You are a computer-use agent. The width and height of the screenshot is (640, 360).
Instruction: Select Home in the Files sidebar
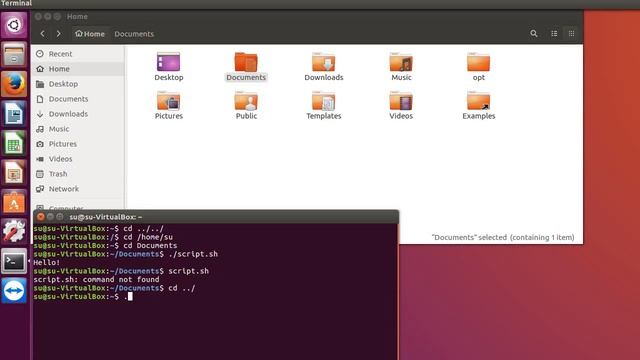click(x=78, y=69)
